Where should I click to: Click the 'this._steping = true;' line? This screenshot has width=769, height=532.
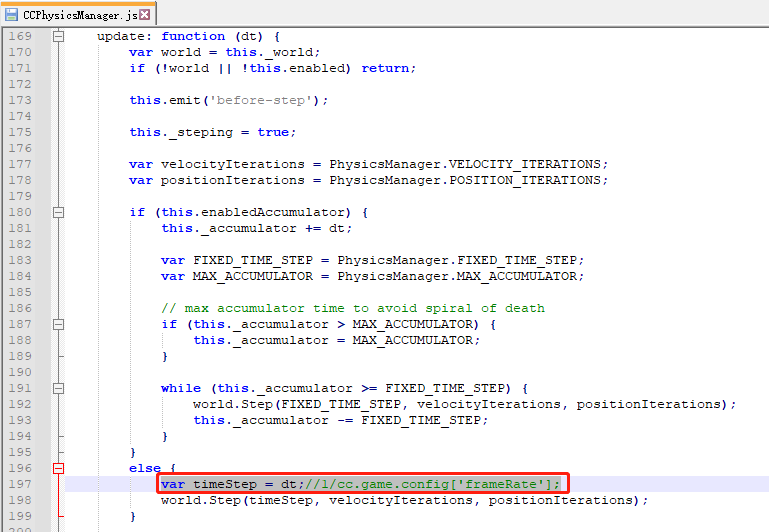pyautogui.click(x=212, y=132)
